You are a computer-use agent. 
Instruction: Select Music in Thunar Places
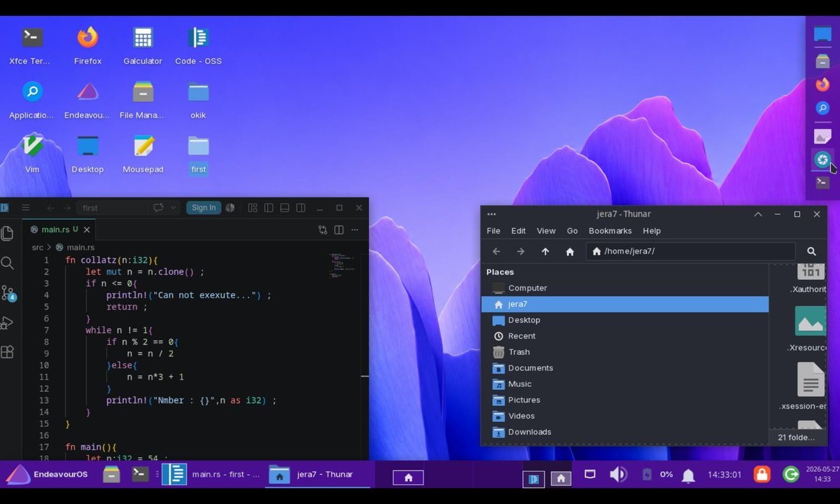pyautogui.click(x=625, y=384)
